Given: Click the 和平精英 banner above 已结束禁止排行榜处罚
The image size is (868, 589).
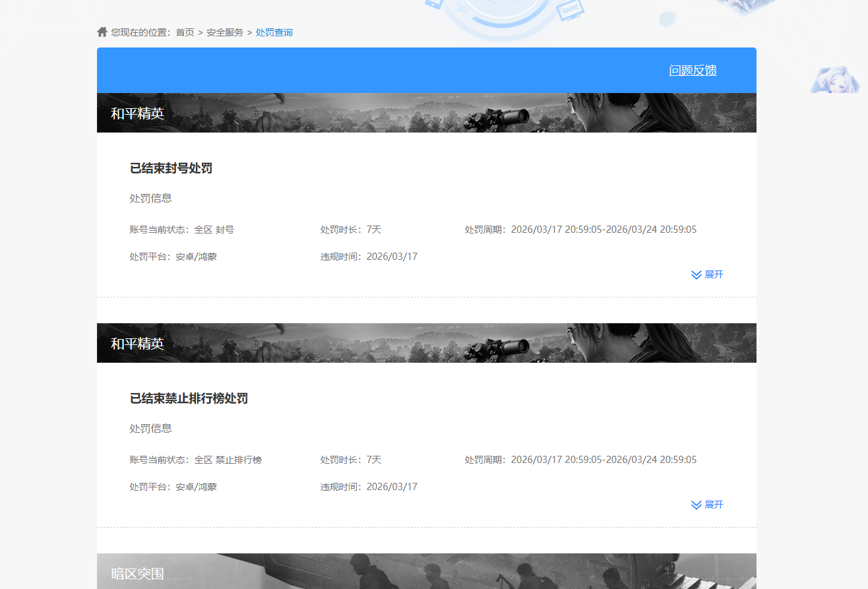Looking at the screenshot, I should coord(427,343).
